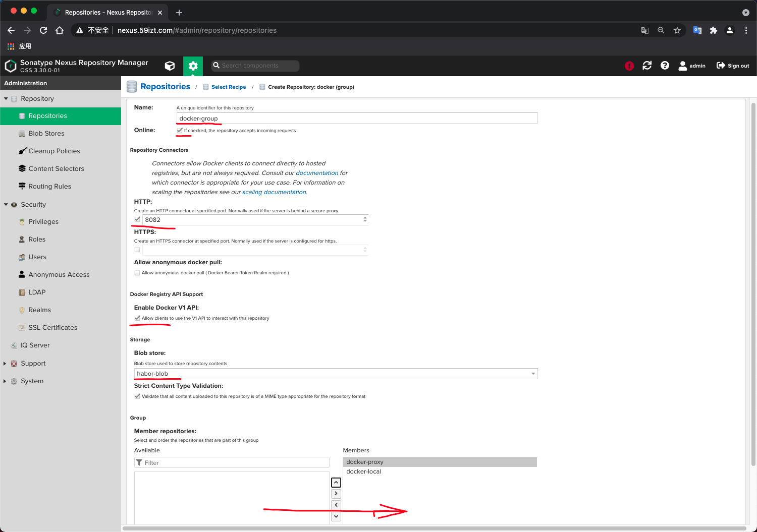This screenshot has height=532, width=757.
Task: Open Chrome tab search dropdown
Action: [x=745, y=13]
